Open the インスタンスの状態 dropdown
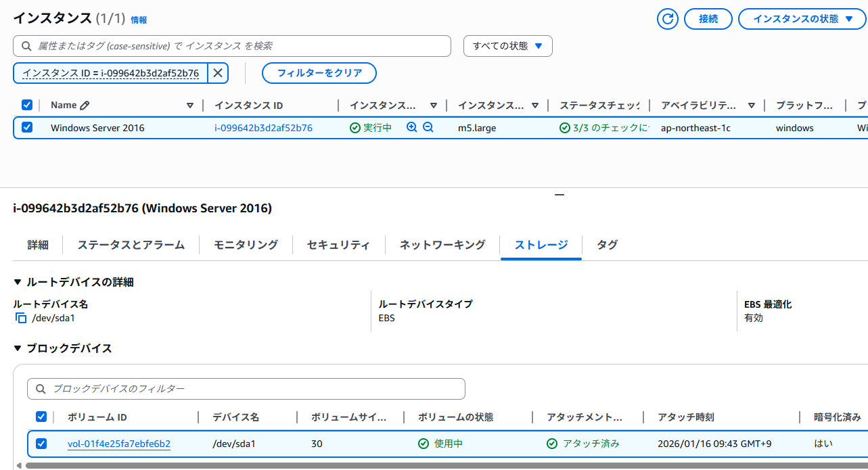The image size is (868, 470). coord(803,19)
